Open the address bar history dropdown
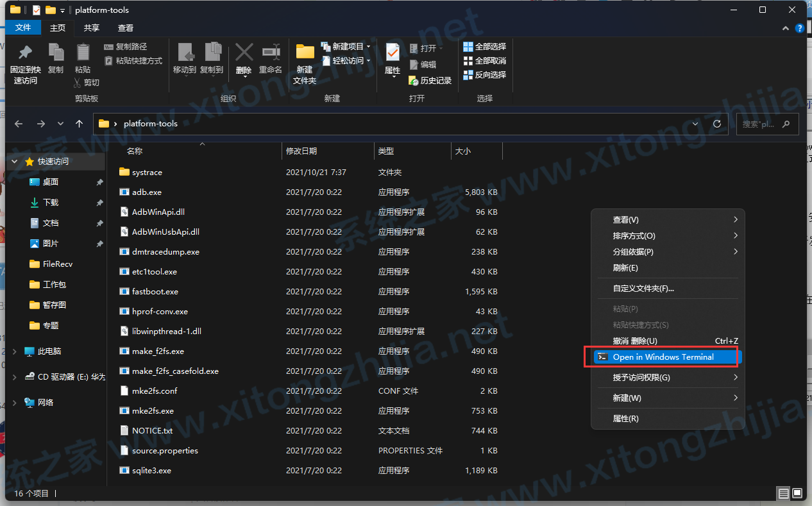This screenshot has height=506, width=812. pos(695,124)
